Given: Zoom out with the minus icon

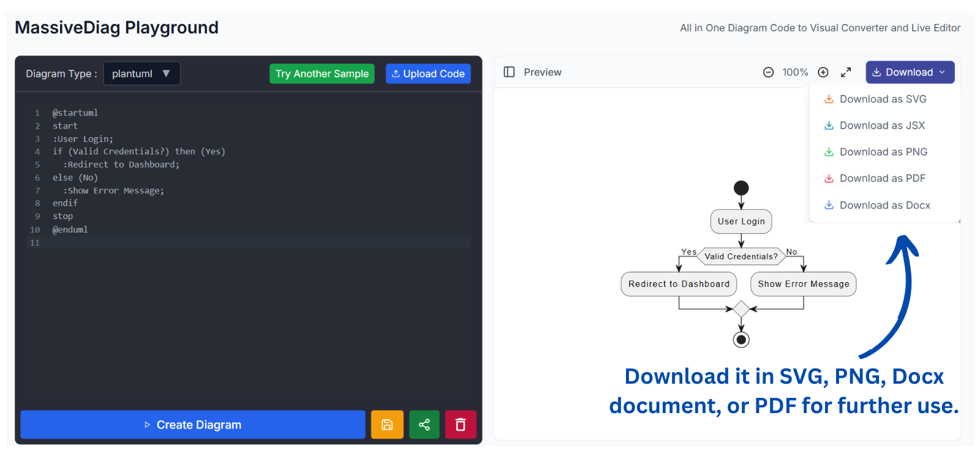Looking at the screenshot, I should pyautogui.click(x=768, y=72).
